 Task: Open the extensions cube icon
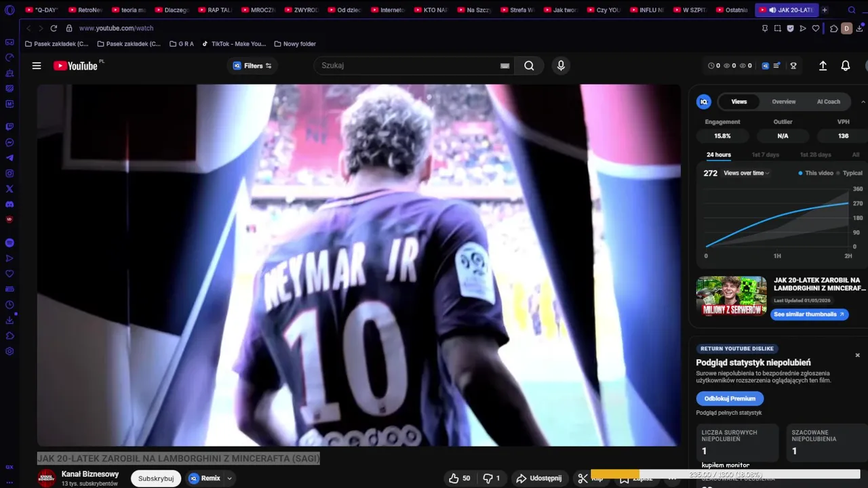pyautogui.click(x=834, y=28)
